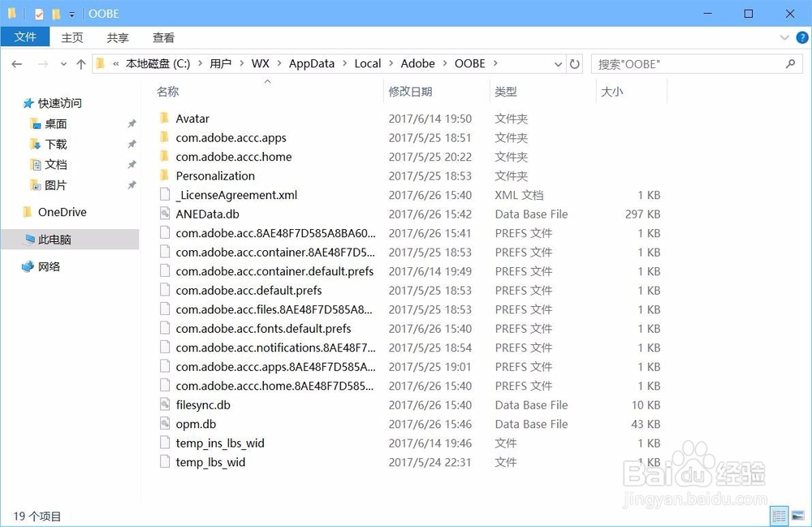
Task: Click the _LicenseAgreement.xml file icon
Action: (x=165, y=195)
